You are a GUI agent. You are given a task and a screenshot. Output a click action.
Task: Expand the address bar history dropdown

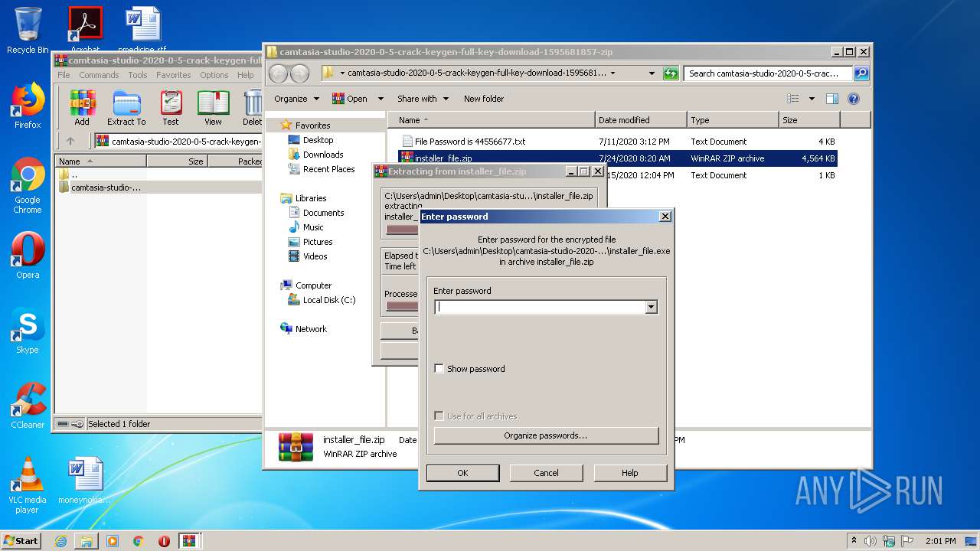coord(652,73)
